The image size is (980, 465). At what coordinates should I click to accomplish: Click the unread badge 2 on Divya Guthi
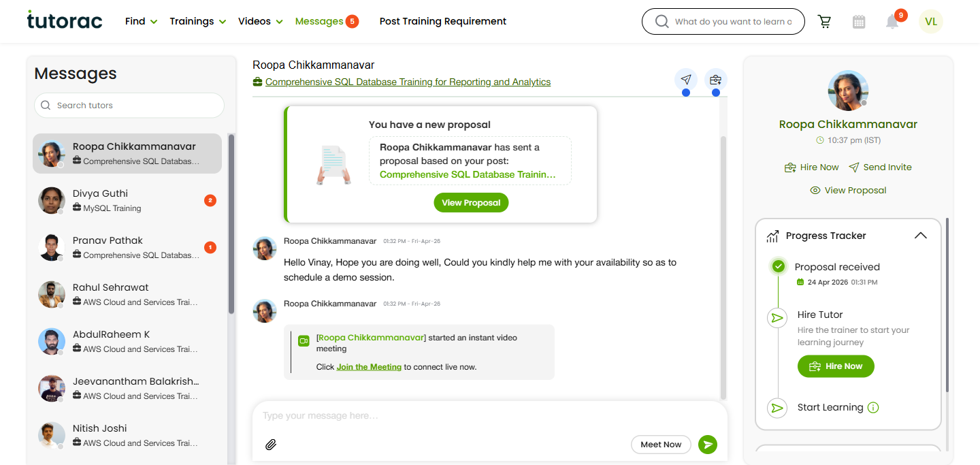point(210,201)
